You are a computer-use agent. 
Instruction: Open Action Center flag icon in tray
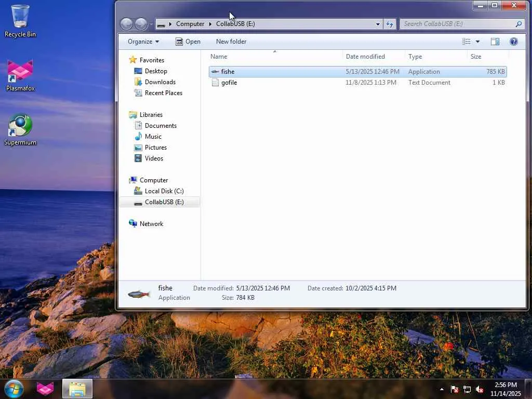pyautogui.click(x=455, y=390)
